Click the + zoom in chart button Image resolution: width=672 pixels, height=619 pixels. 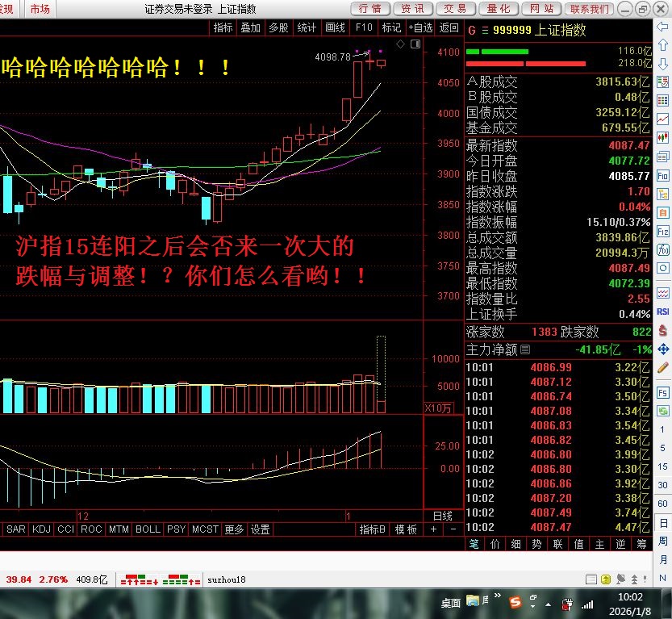pyautogui.click(x=434, y=530)
